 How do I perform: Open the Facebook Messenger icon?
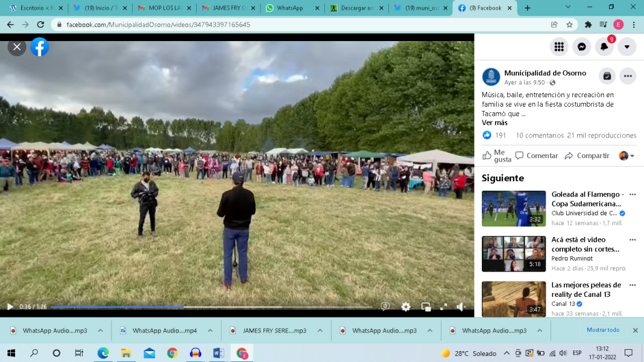pos(581,47)
